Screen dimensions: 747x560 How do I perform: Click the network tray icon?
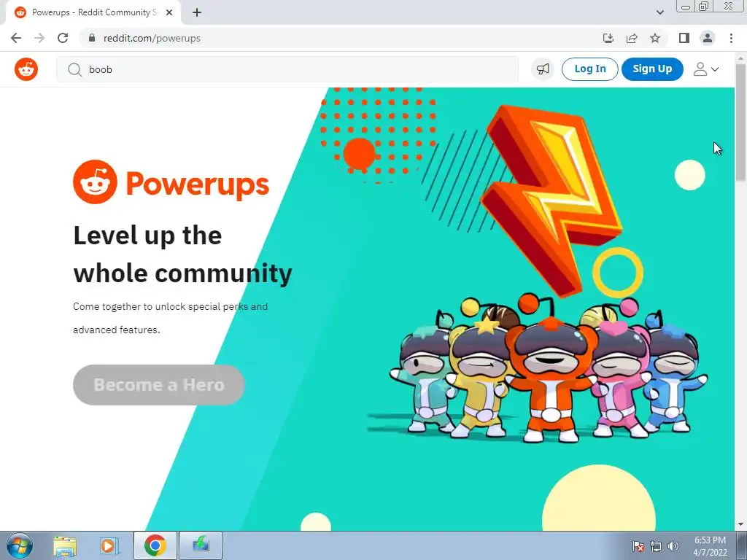tap(656, 546)
